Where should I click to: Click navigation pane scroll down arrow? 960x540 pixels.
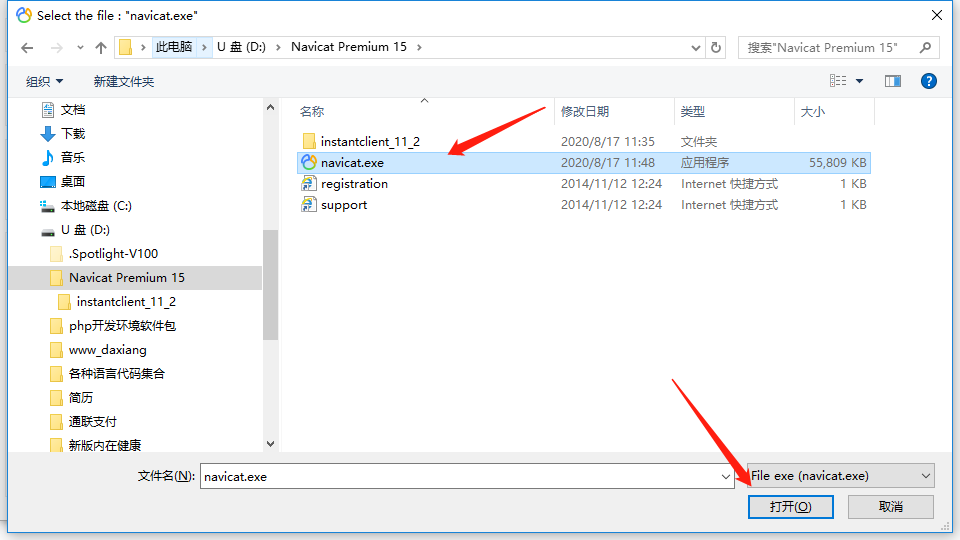[x=271, y=444]
